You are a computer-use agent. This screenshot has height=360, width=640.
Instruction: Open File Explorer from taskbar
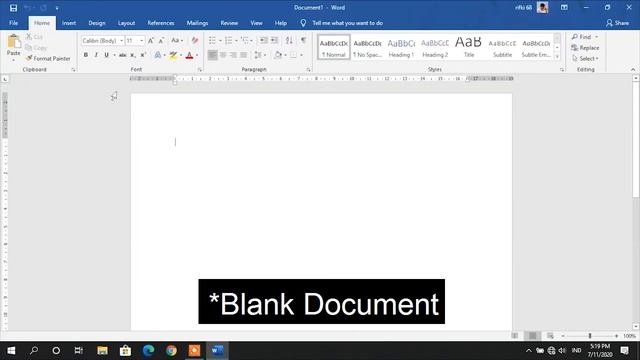pyautogui.click(x=102, y=351)
